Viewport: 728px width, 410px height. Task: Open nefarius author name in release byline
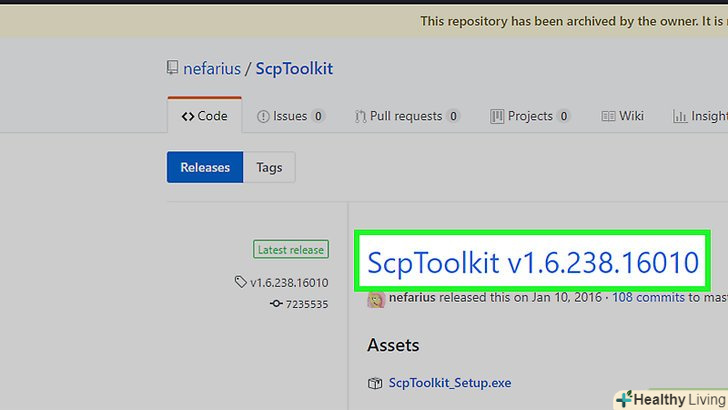point(412,297)
